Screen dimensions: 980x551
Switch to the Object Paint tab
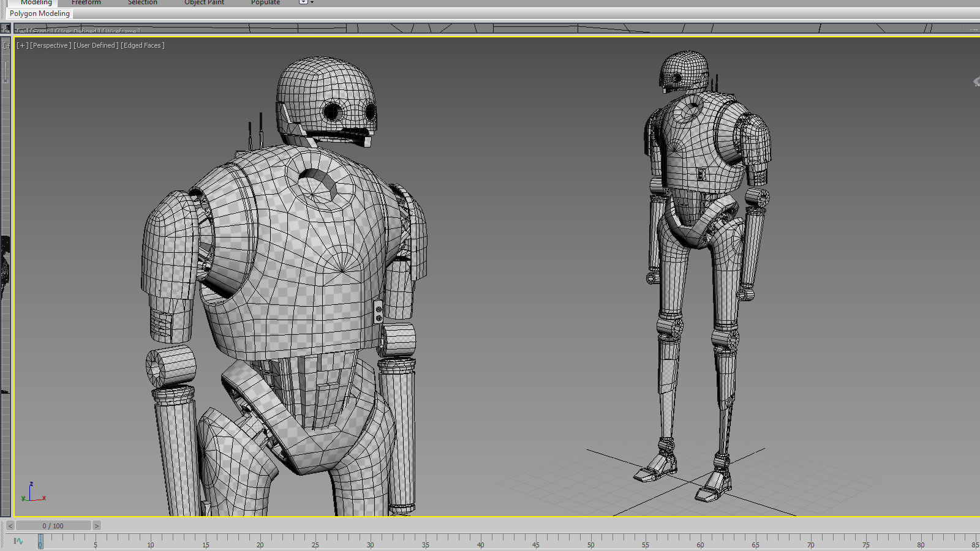point(204,3)
